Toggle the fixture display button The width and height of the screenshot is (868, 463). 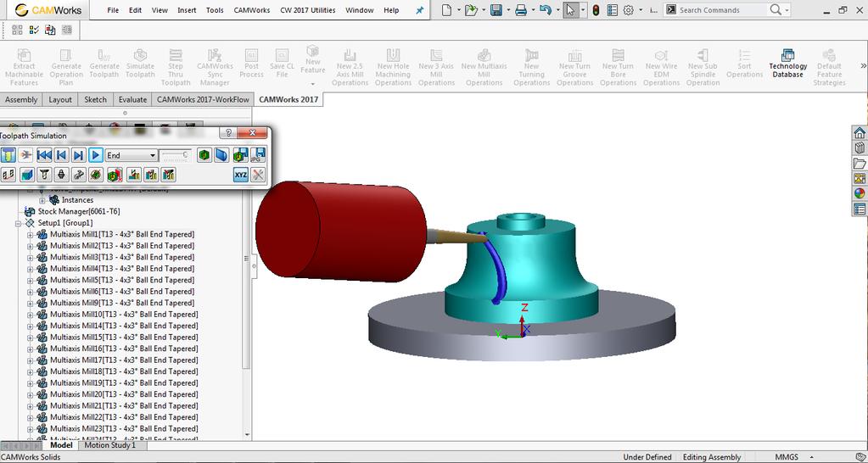(79, 176)
